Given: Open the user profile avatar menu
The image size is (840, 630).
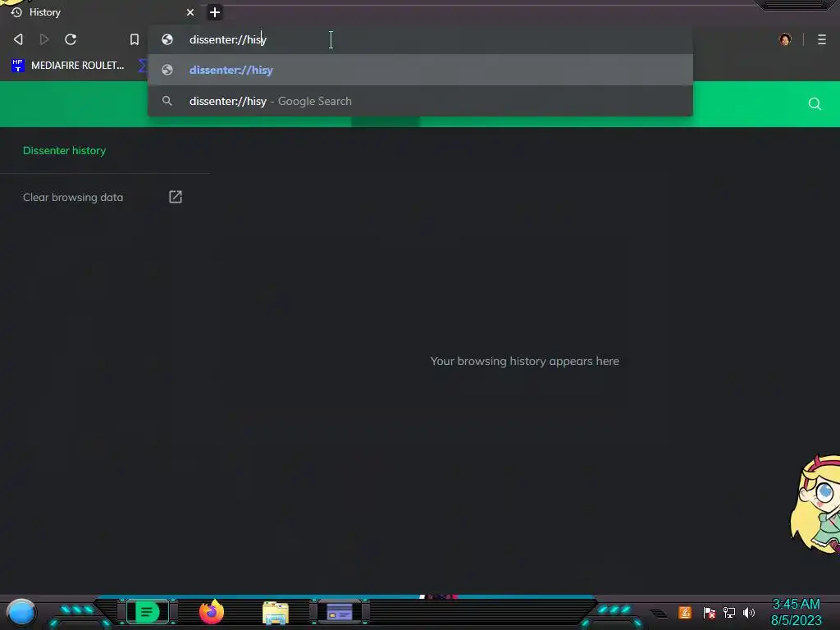Looking at the screenshot, I should coord(785,39).
